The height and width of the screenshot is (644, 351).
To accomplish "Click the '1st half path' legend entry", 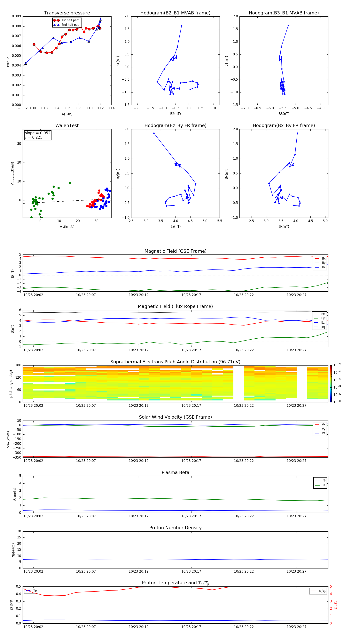I will click(x=67, y=20).
